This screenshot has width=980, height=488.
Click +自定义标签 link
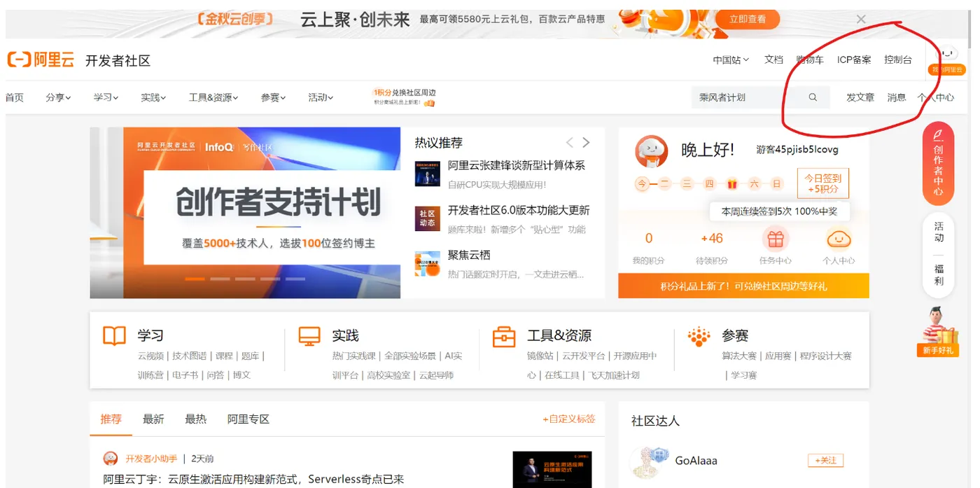pos(569,419)
